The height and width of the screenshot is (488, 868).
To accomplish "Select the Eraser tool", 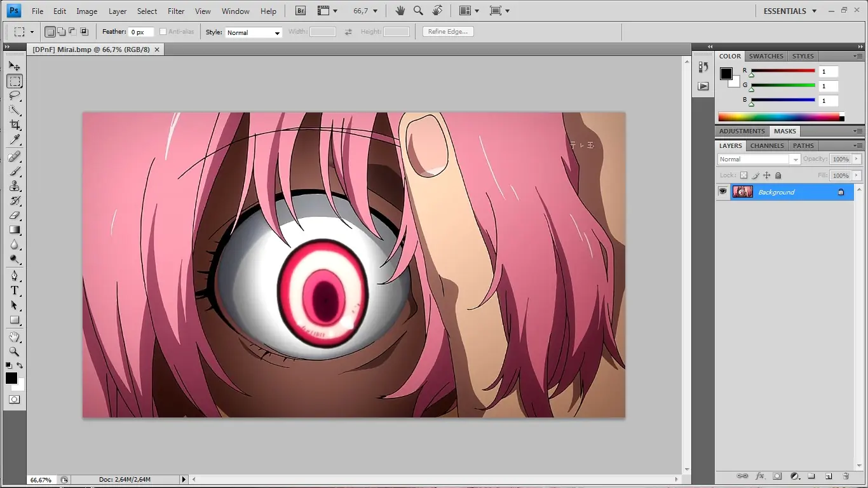I will click(x=14, y=215).
